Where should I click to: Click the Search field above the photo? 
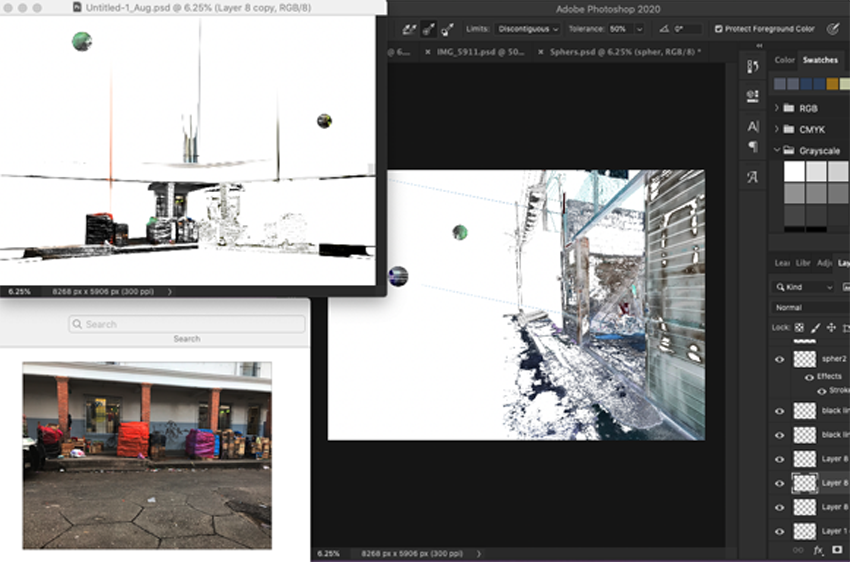pos(187,324)
